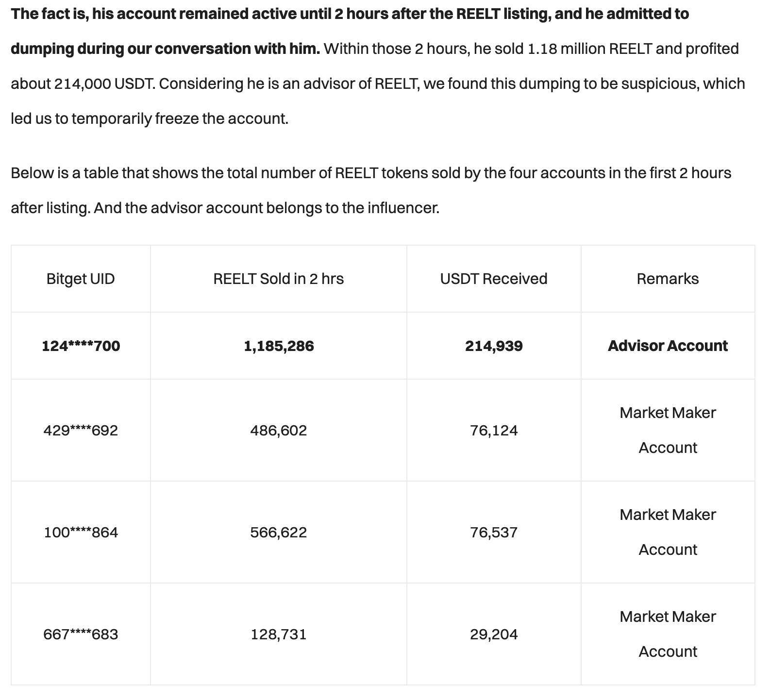Click the bold text starting "The fact is"
This screenshot has height=700, width=770.
(x=350, y=14)
